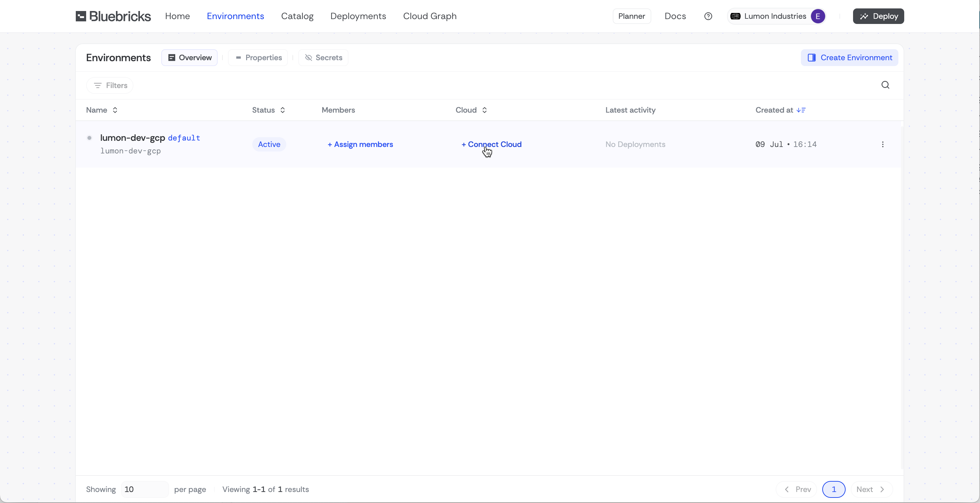Sort by Name column arrows
This screenshot has width=980, height=503.
click(x=115, y=110)
